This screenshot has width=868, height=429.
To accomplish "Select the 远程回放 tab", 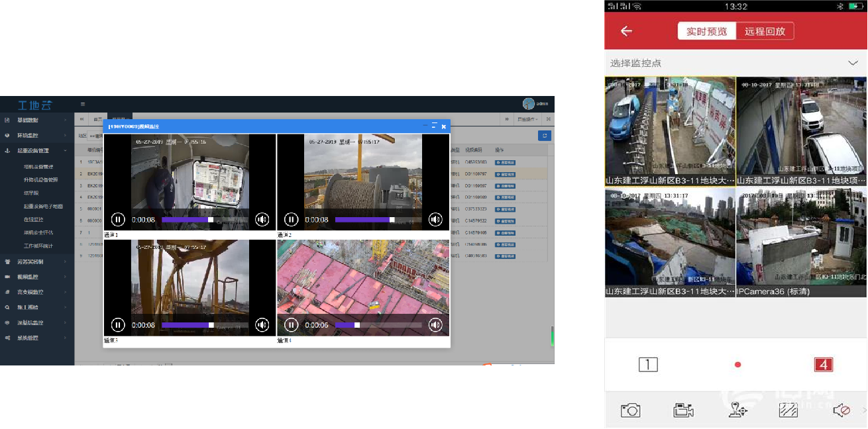I will tap(765, 31).
